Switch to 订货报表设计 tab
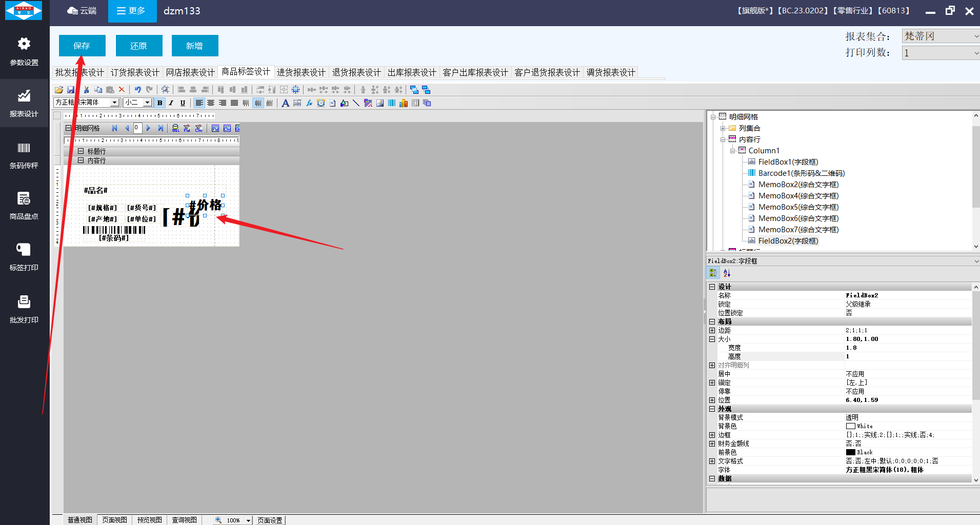 tap(135, 72)
